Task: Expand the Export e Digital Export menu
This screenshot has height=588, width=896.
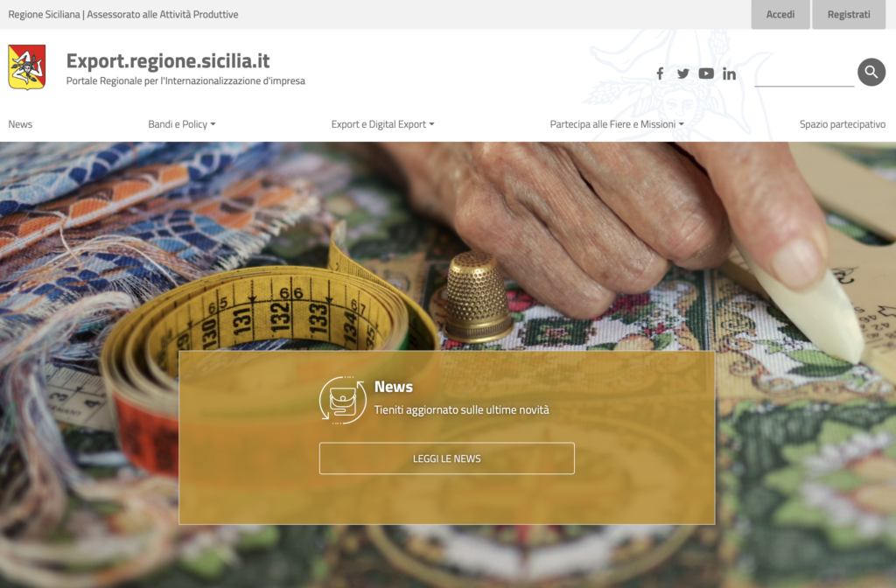Action: (x=383, y=124)
